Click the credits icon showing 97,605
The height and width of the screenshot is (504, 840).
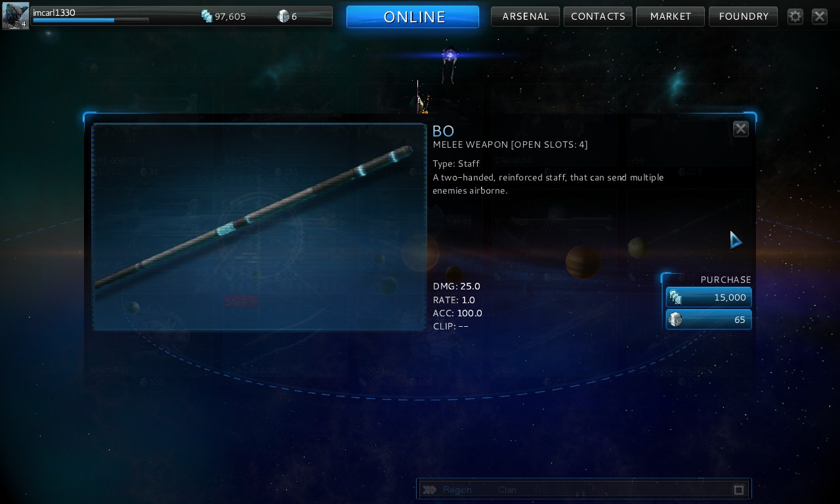(207, 16)
